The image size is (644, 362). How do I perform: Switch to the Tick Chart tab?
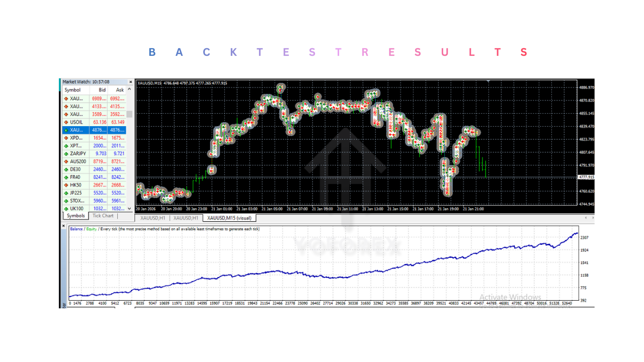[103, 215]
